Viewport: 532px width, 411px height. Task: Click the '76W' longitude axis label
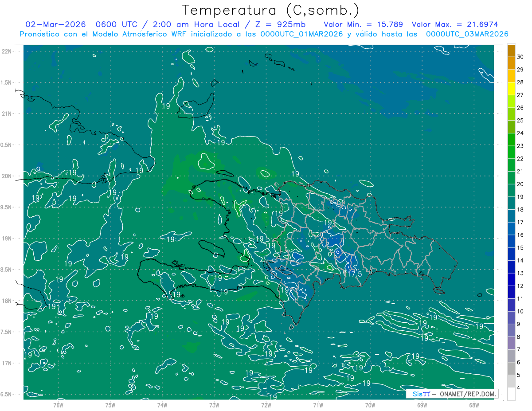click(x=58, y=405)
